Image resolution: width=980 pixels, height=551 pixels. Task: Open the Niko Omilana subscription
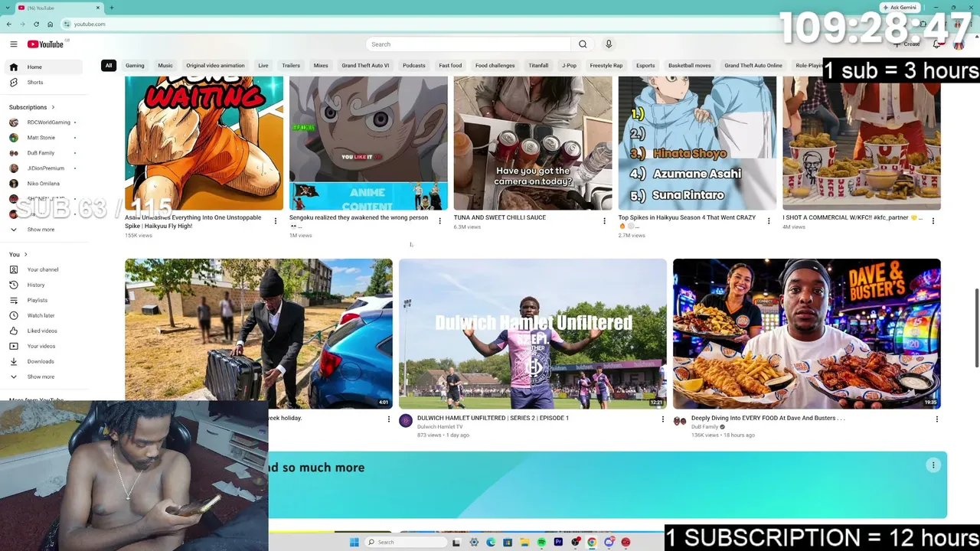44,184
